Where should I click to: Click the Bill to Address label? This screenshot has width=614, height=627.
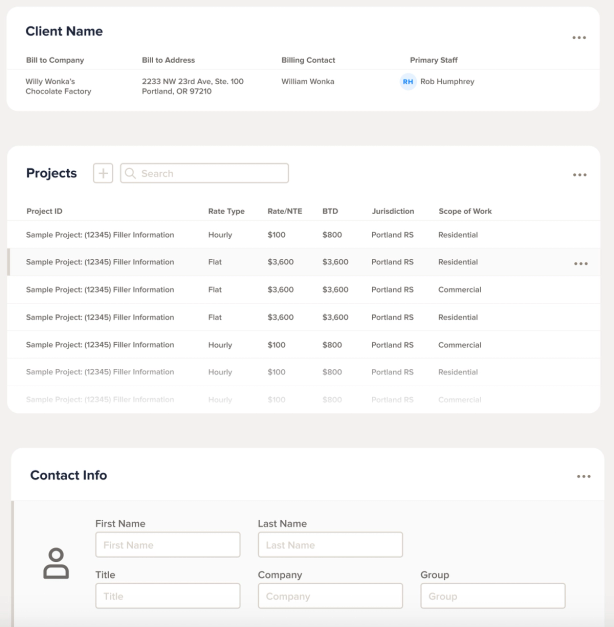click(x=168, y=60)
